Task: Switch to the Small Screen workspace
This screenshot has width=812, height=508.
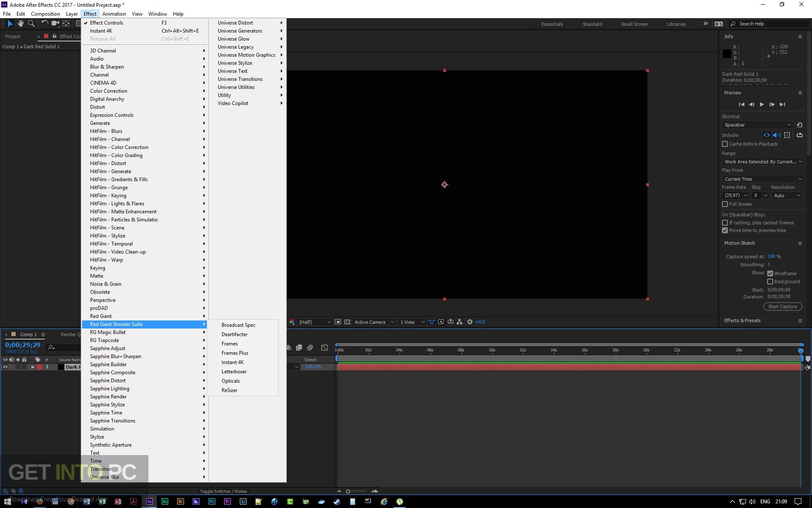Action: [634, 24]
